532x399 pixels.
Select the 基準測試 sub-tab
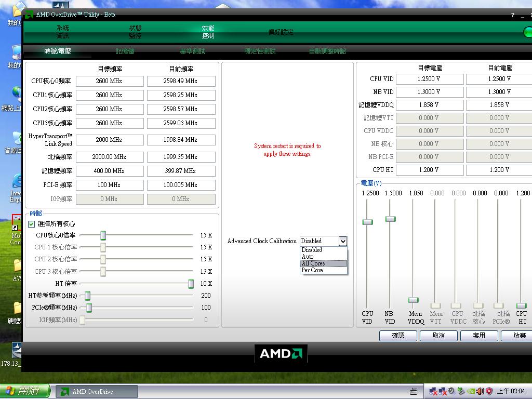pos(192,51)
